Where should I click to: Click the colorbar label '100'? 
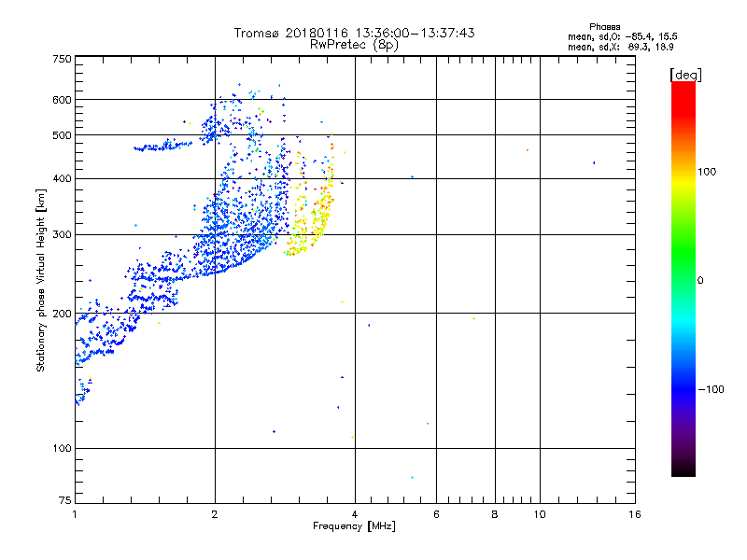coord(707,172)
